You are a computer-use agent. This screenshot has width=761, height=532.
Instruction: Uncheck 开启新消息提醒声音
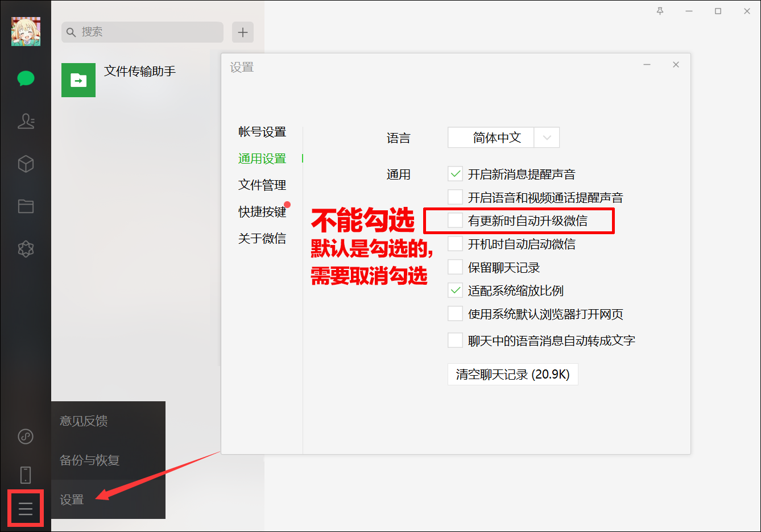pos(455,174)
